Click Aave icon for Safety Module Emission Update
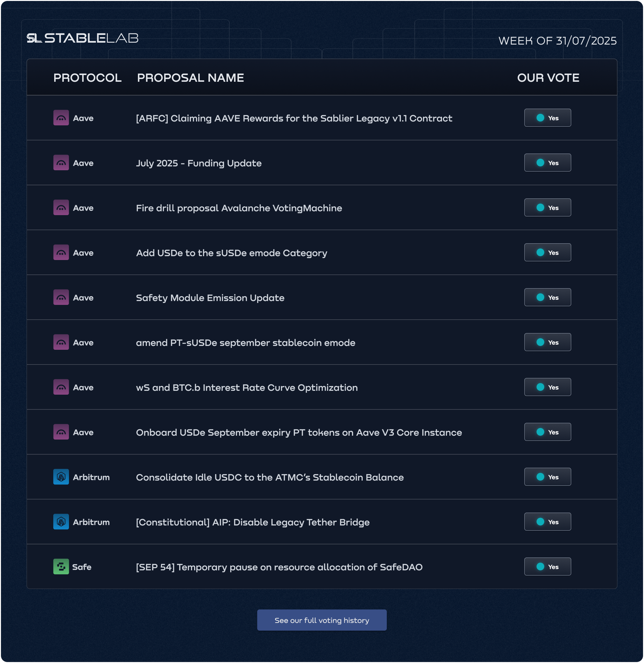This screenshot has height=663, width=644. point(61,297)
